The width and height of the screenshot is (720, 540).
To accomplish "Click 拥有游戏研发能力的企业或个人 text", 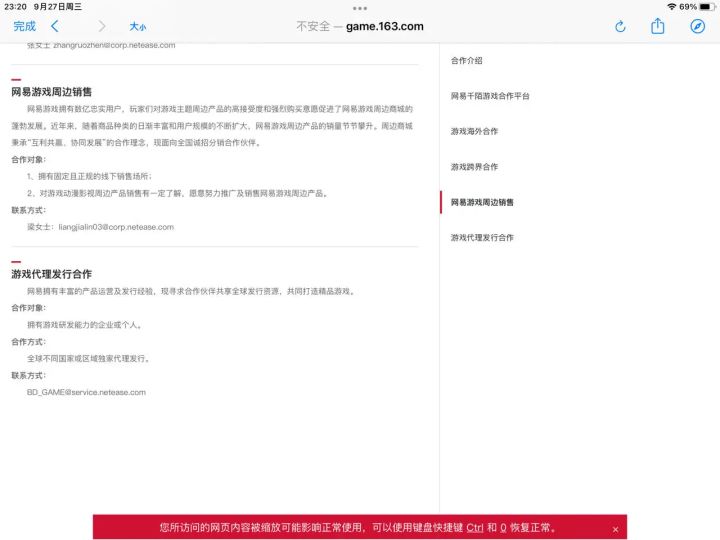I will tap(84, 325).
